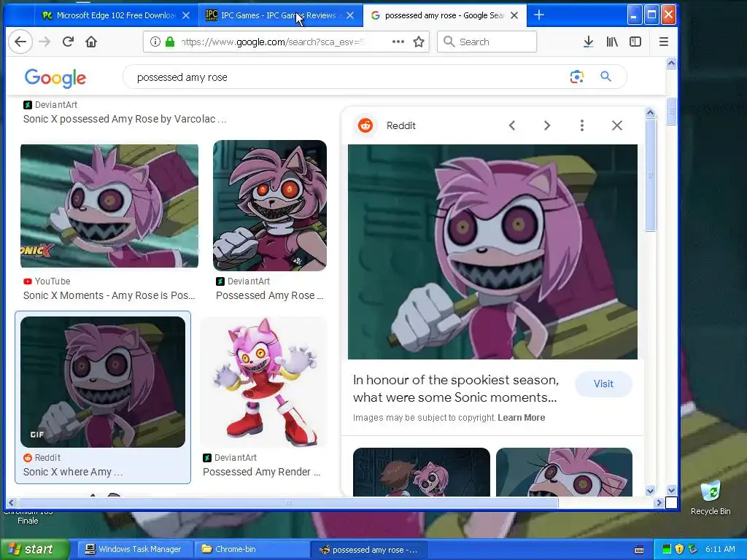Click horizontal scrollbar right arrow
This screenshot has width=747, height=560.
click(659, 502)
